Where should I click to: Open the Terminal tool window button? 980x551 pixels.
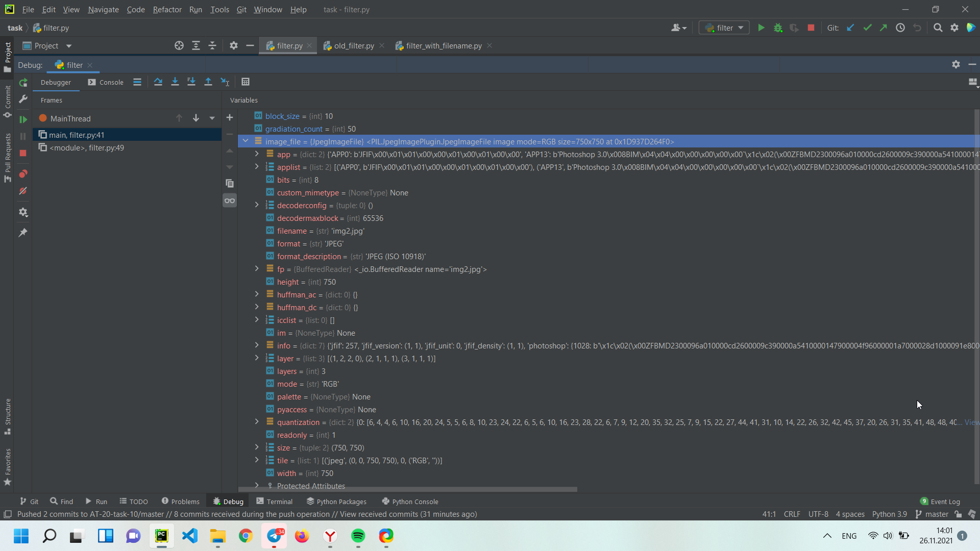point(274,502)
